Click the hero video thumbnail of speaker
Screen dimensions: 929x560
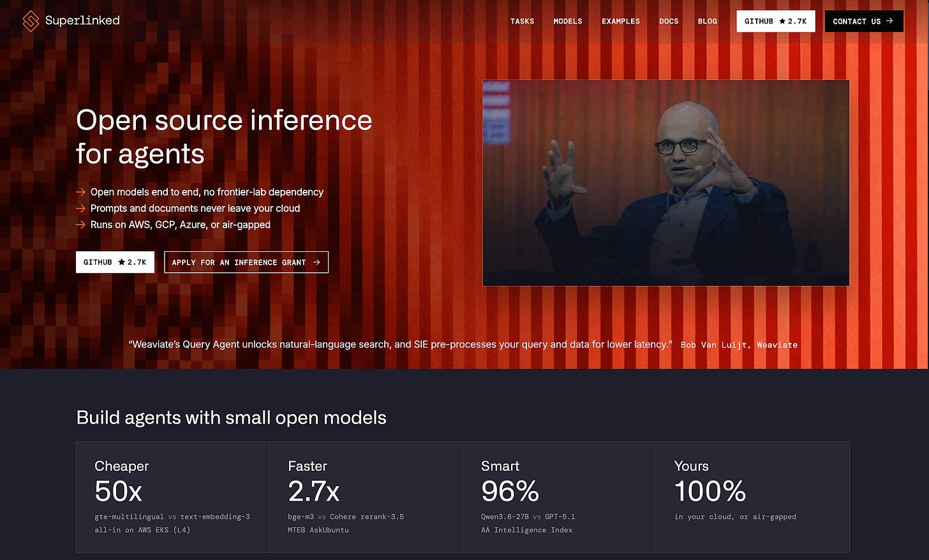click(x=666, y=183)
